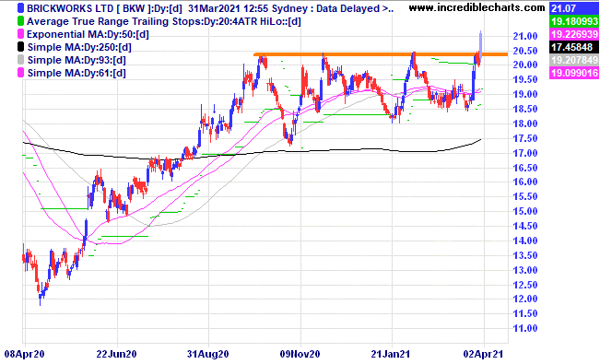Click the 15.50 price axis label
This screenshot has height=364, width=600.
point(525,196)
